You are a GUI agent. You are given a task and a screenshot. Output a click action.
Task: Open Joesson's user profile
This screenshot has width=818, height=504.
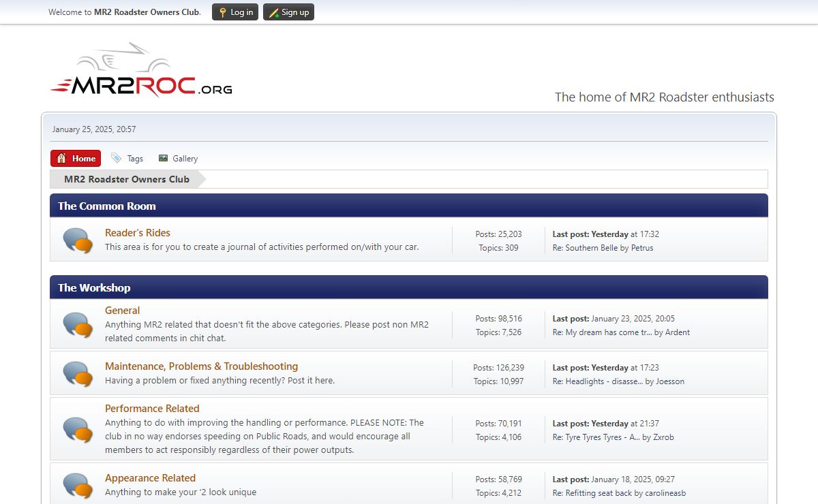click(x=670, y=381)
